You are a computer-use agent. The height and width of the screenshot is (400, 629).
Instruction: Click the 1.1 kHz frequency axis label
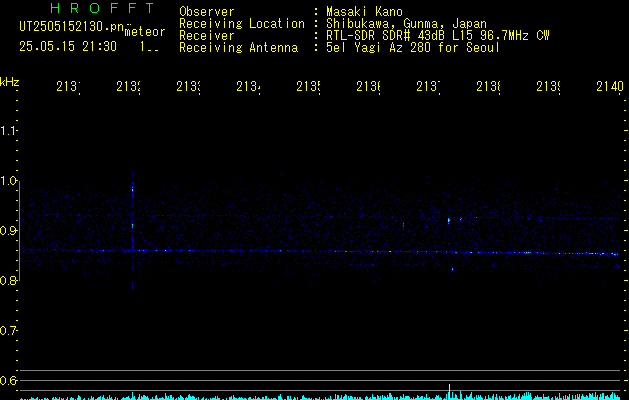(8, 131)
